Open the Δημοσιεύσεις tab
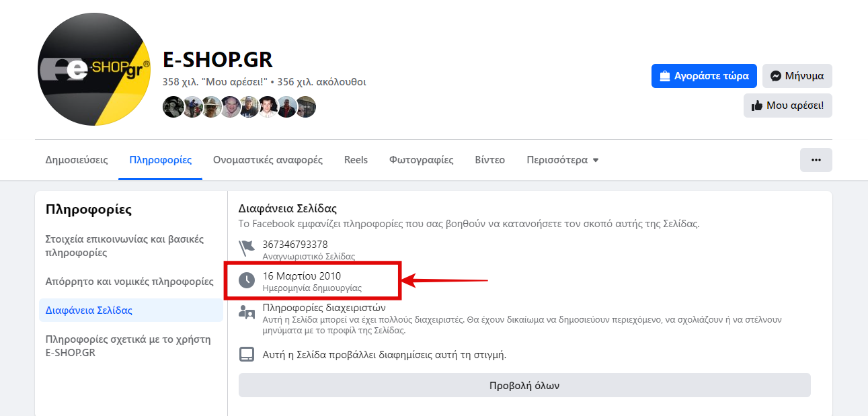 click(x=77, y=160)
